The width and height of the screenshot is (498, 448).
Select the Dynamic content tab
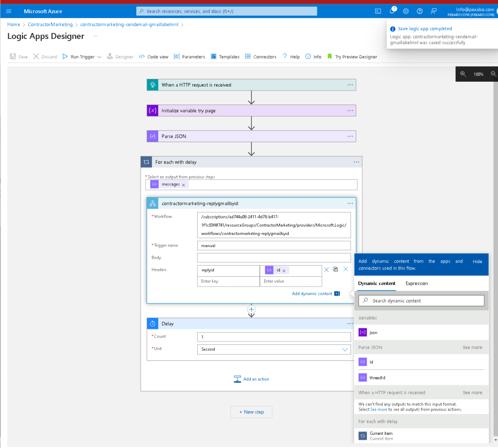pyautogui.click(x=376, y=283)
